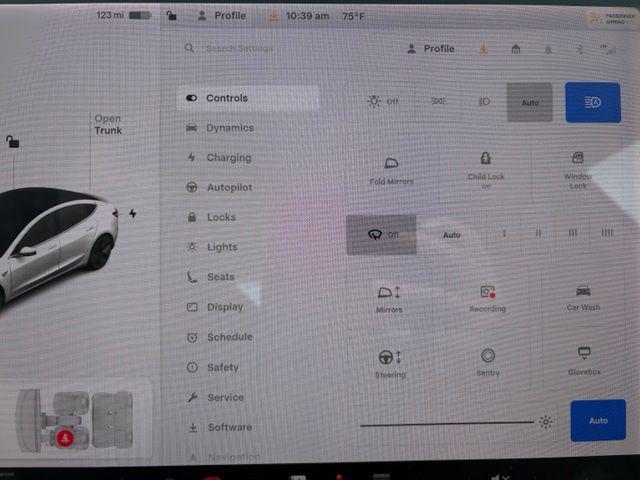Toggle Child Lock
This screenshot has width=640, height=480.
pos(485,170)
